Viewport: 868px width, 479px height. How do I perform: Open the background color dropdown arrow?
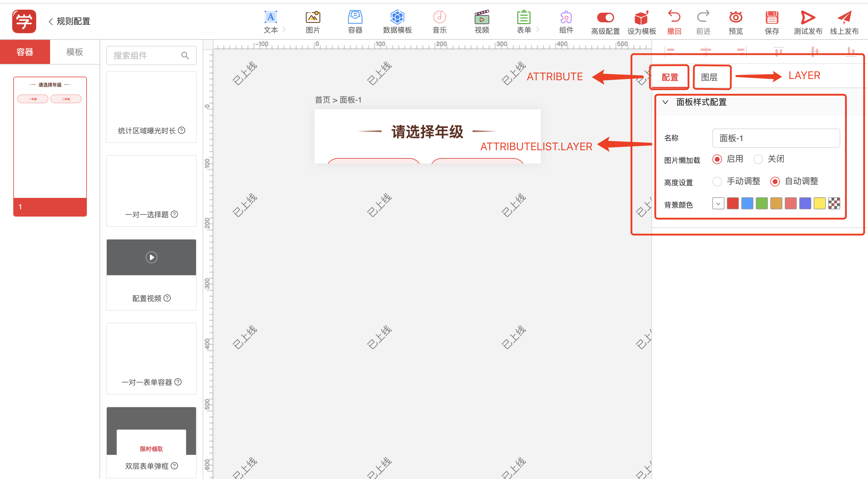coord(718,204)
